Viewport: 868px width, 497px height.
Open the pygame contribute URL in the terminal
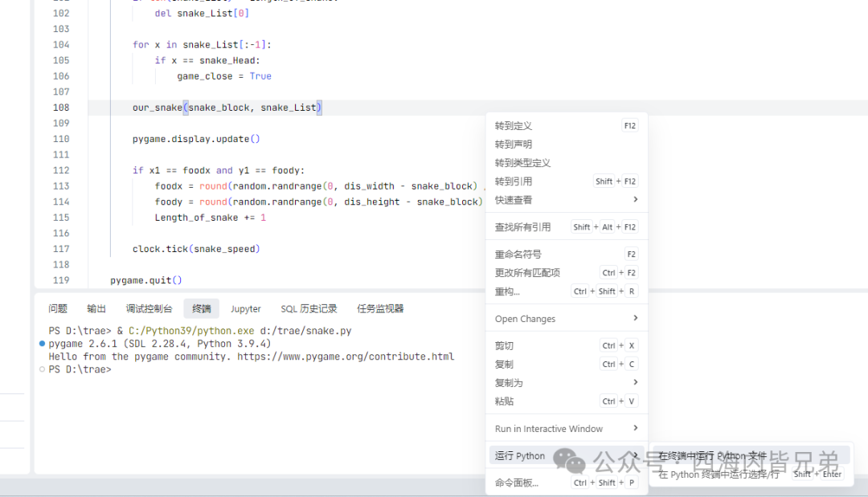(346, 356)
